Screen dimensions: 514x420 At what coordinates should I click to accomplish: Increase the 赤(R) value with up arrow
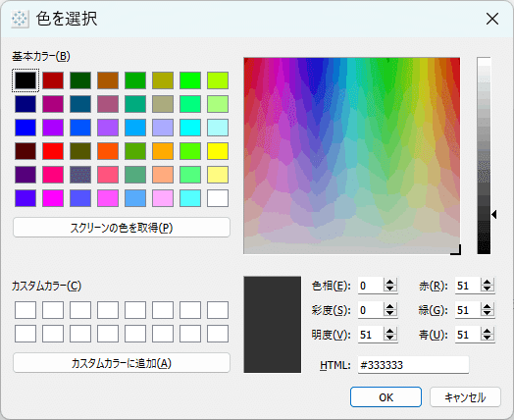pos(488,282)
